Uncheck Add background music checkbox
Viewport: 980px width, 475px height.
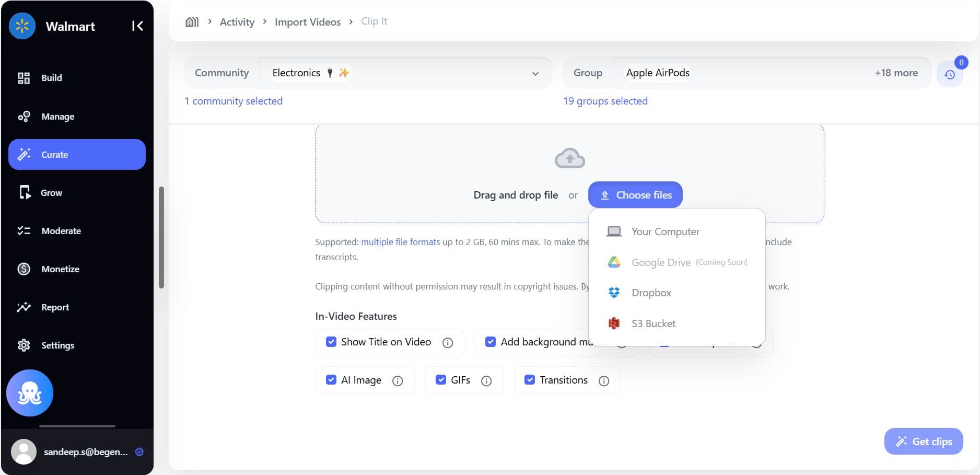[491, 342]
